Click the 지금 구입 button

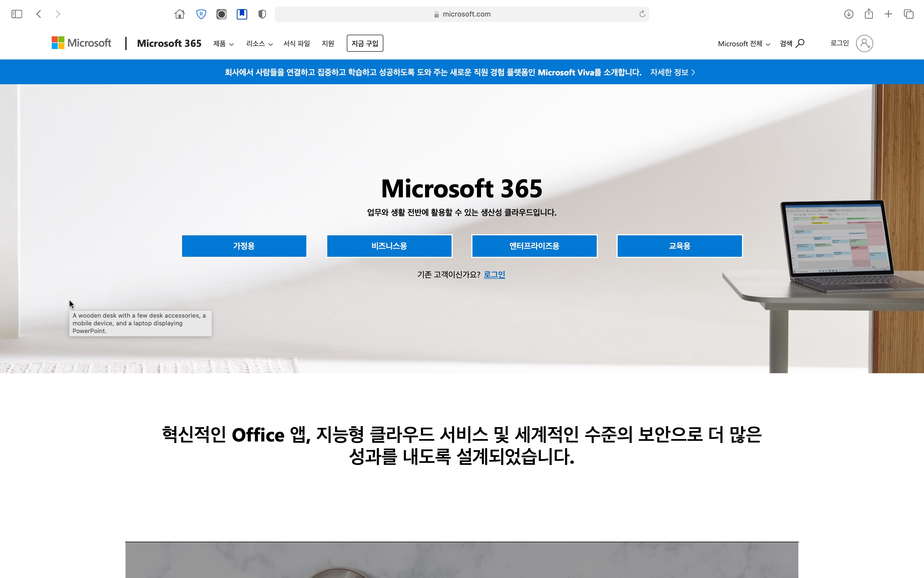[x=365, y=43]
